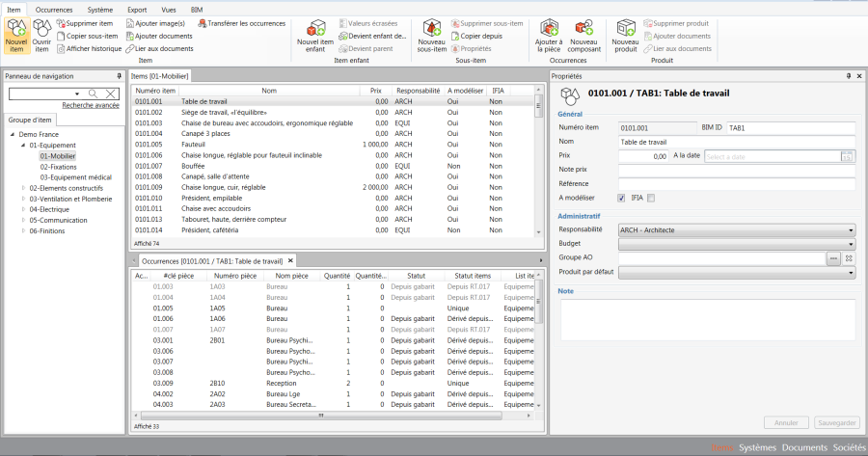Viewport: 868px width, 456px height.
Task: Select the 02-Fixations tree item
Action: 58,167
